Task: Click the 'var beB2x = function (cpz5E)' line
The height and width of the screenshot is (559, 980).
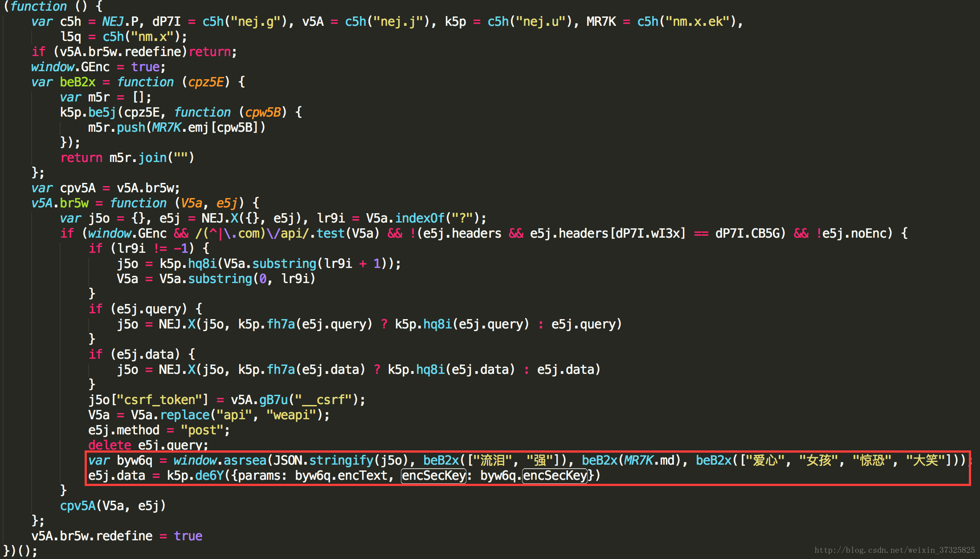Action: 138,82
